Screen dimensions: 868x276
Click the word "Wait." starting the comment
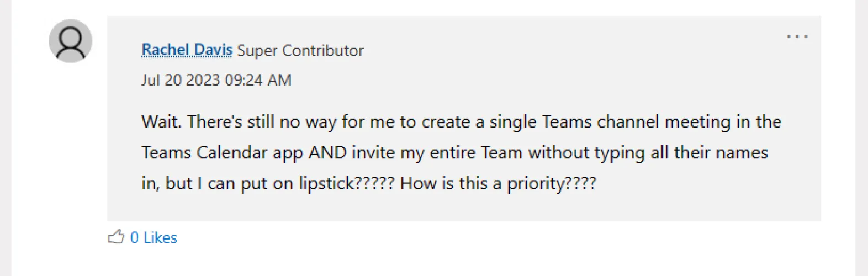161,121
